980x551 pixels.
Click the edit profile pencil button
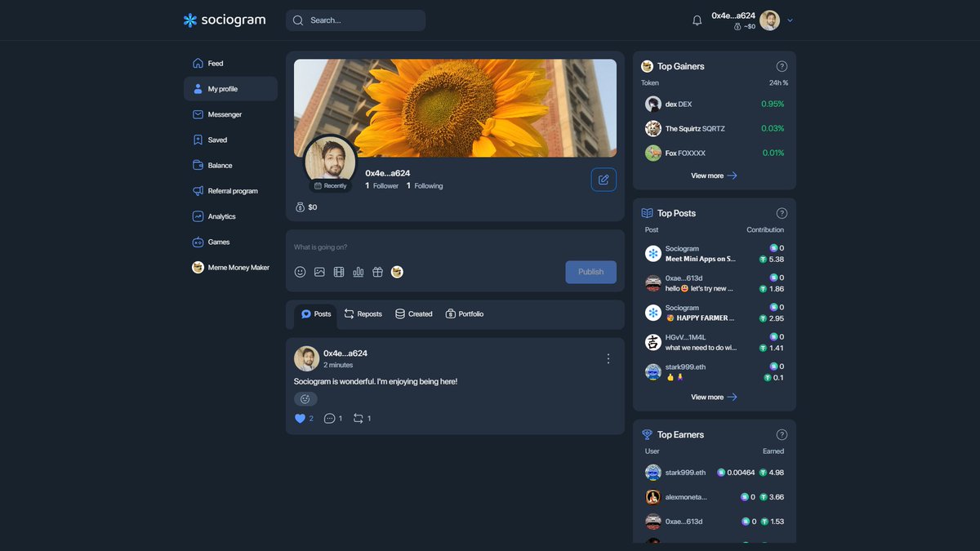click(x=604, y=180)
